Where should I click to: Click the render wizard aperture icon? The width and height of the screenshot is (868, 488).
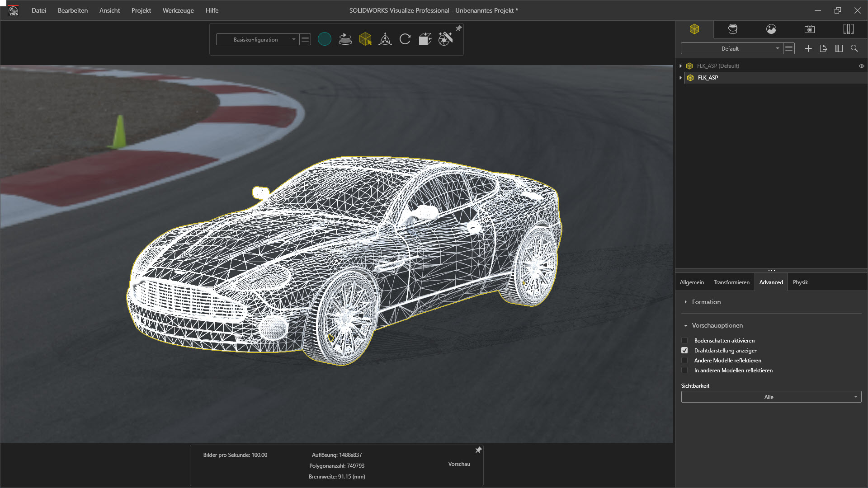pos(445,39)
